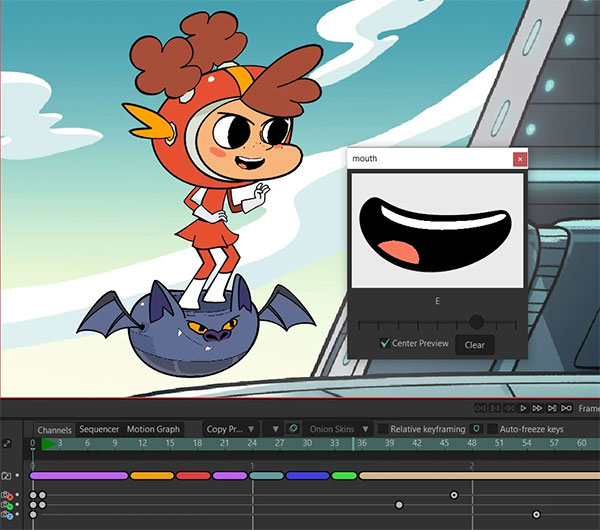Click the timeline expand arrows icon
The width and height of the screenshot is (600, 530).
[7, 444]
